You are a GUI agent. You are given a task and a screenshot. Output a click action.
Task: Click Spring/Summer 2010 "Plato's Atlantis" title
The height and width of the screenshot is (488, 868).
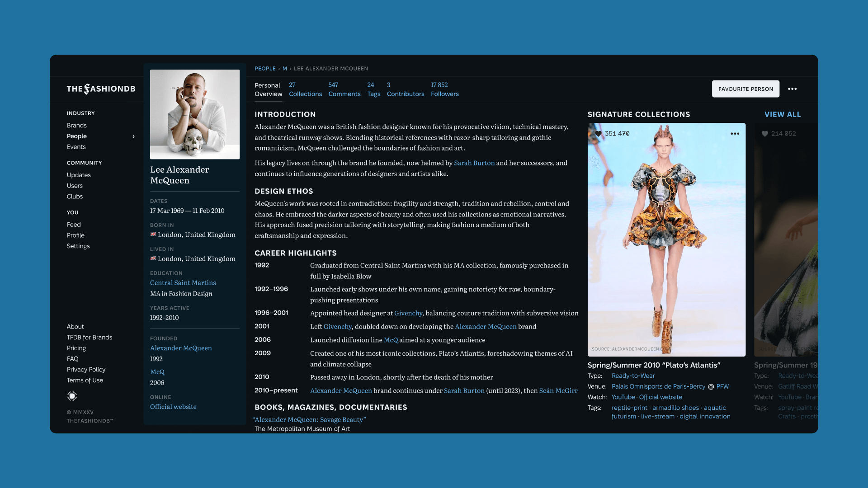point(654,365)
